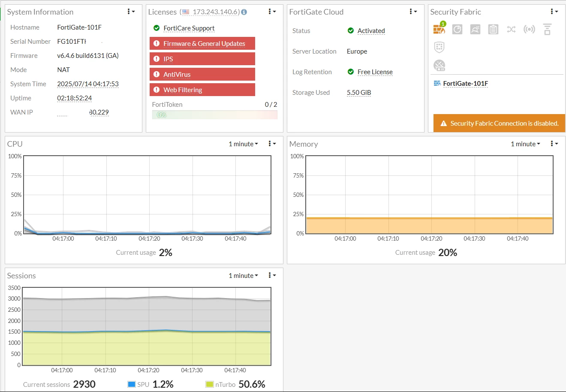Screen dimensions: 566x392
Task: Click the AntiVirus license warning bar
Action: [x=202, y=74]
